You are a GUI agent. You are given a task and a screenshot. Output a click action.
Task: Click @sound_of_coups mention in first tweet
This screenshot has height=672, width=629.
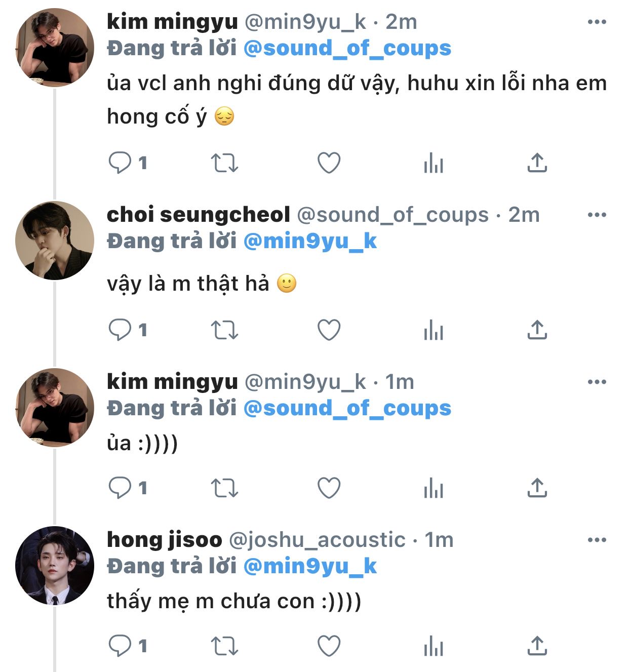point(347,48)
